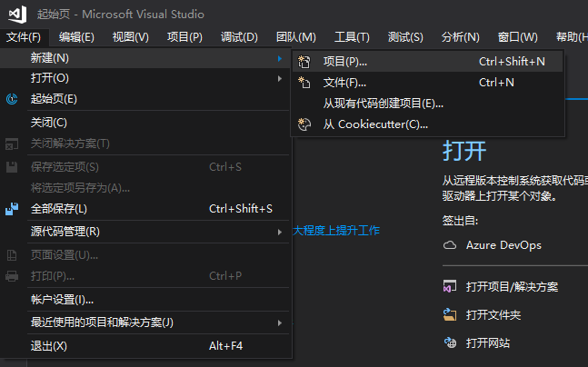Screen dimensions: 588x367
Task: Click the open project/solution icon
Action: click(450, 286)
